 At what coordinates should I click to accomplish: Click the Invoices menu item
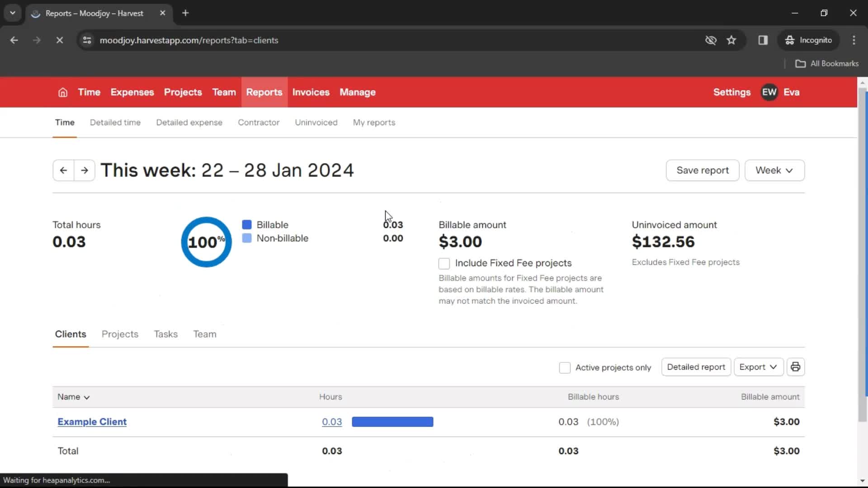pyautogui.click(x=311, y=92)
